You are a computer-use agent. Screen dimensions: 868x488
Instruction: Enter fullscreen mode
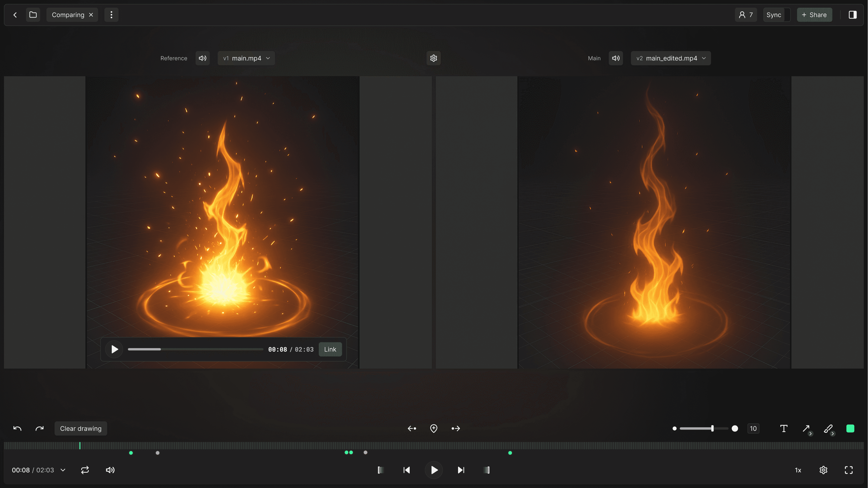(849, 470)
